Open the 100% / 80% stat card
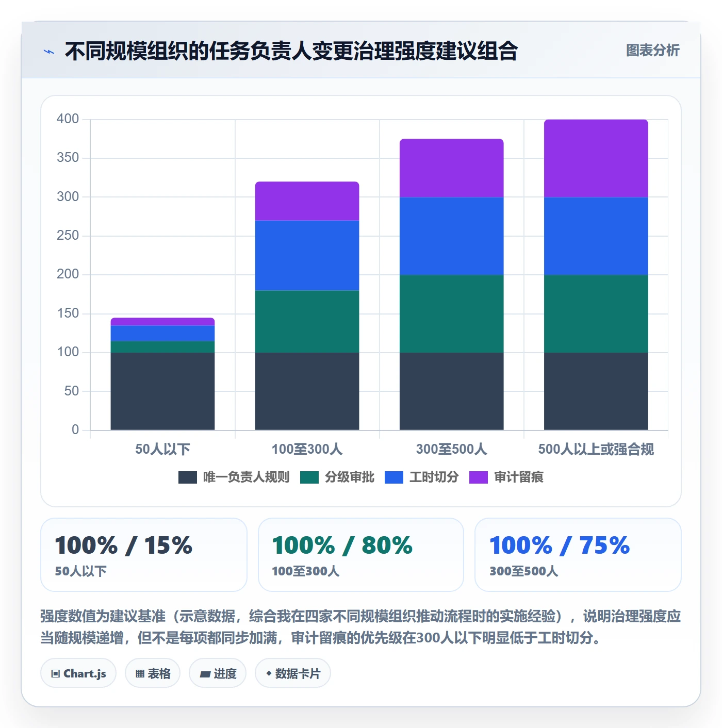The image size is (722, 728). [x=361, y=555]
